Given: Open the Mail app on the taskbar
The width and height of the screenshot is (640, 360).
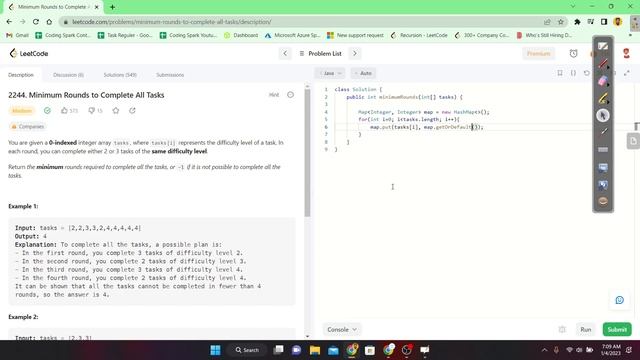Looking at the screenshot, I should [333, 350].
